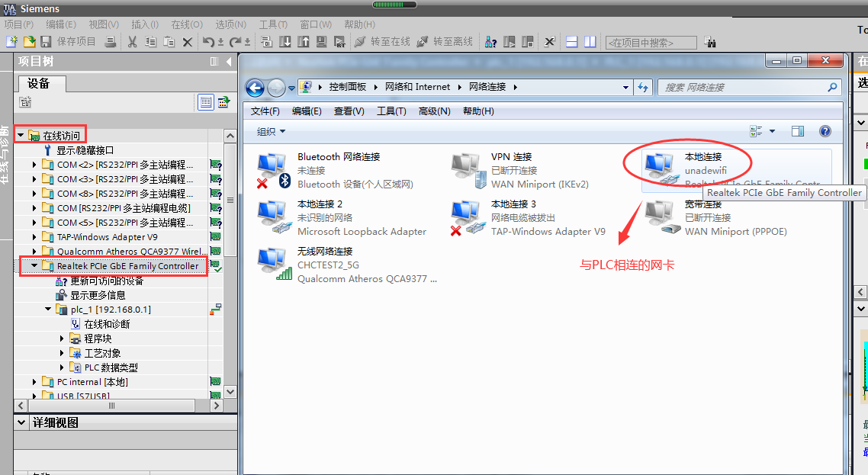Cut using the scissors icon

coord(132,41)
